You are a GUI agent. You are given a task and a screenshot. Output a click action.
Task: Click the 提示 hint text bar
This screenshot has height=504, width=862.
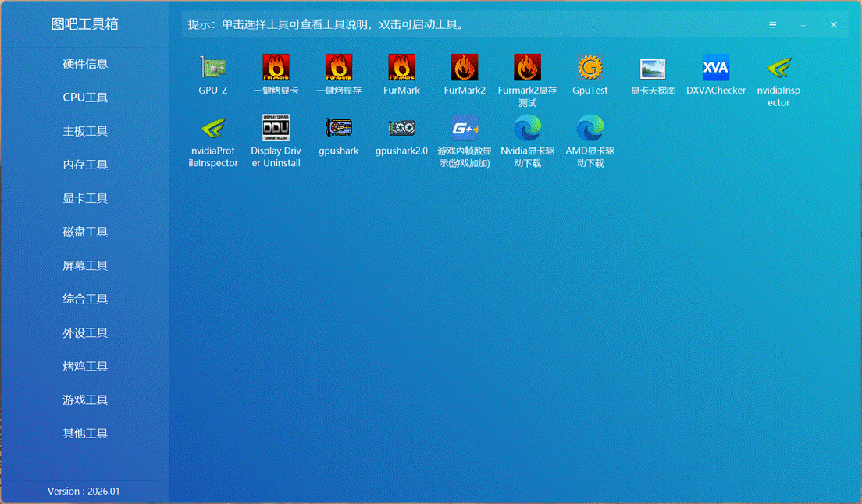(x=327, y=24)
